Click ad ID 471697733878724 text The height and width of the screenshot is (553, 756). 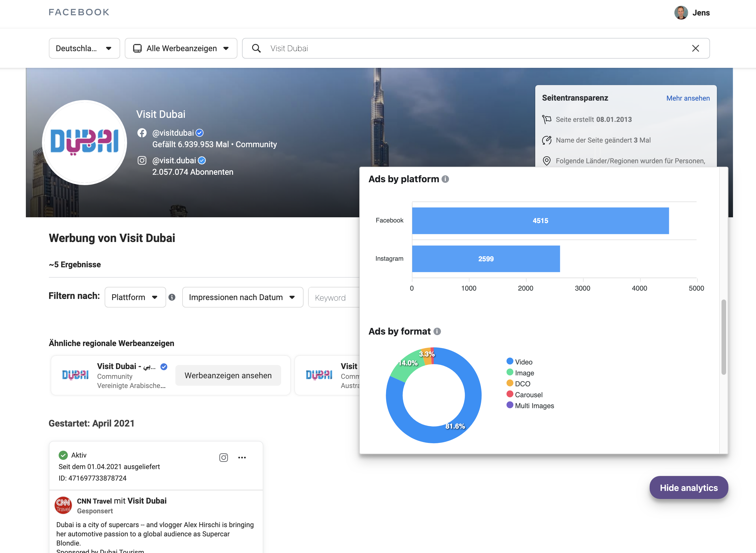[92, 478]
